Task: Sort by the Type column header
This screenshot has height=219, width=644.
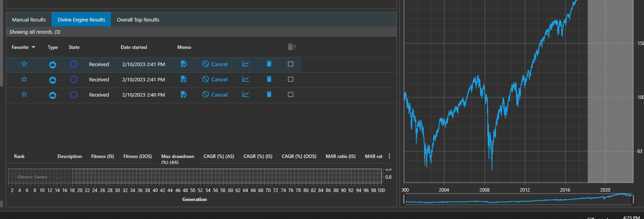Action: coord(53,47)
